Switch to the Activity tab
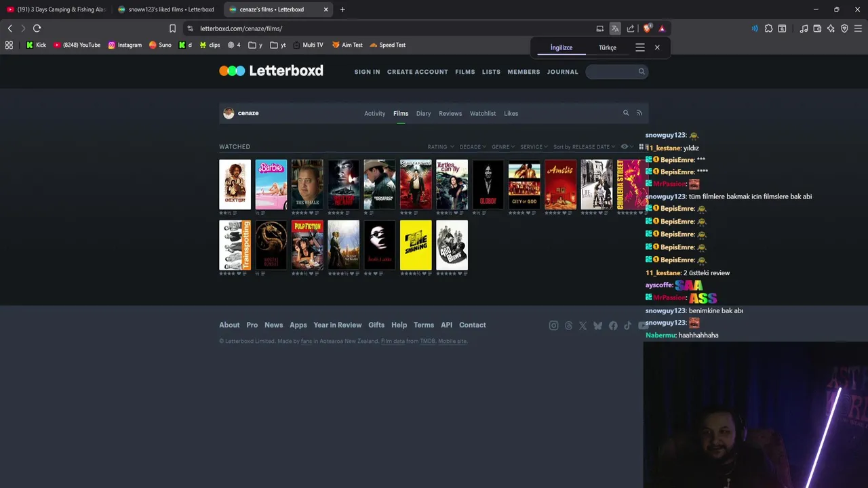The height and width of the screenshot is (488, 868). pos(374,113)
